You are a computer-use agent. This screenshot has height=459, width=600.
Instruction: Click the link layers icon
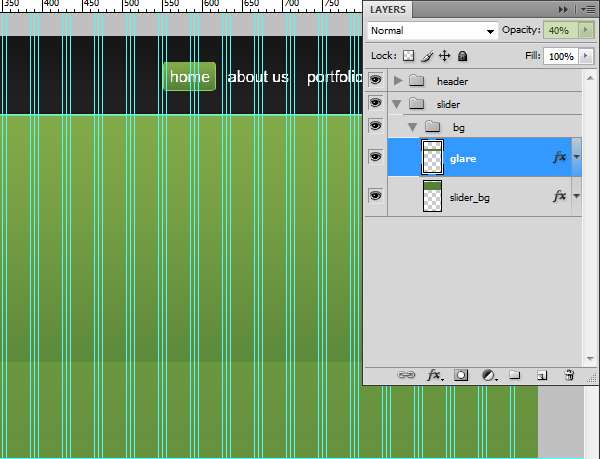[406, 375]
